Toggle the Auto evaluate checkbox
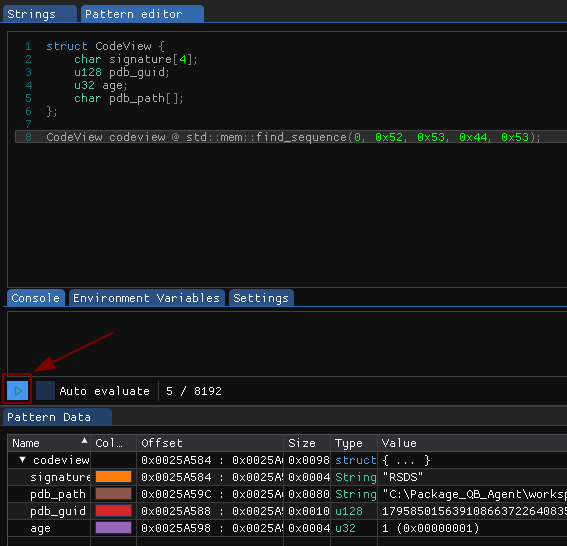 coord(46,391)
